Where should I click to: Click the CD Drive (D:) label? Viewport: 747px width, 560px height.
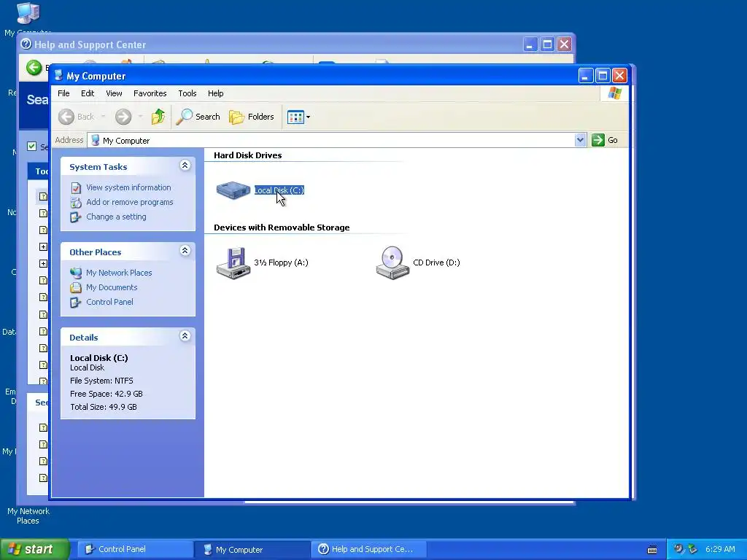point(436,262)
